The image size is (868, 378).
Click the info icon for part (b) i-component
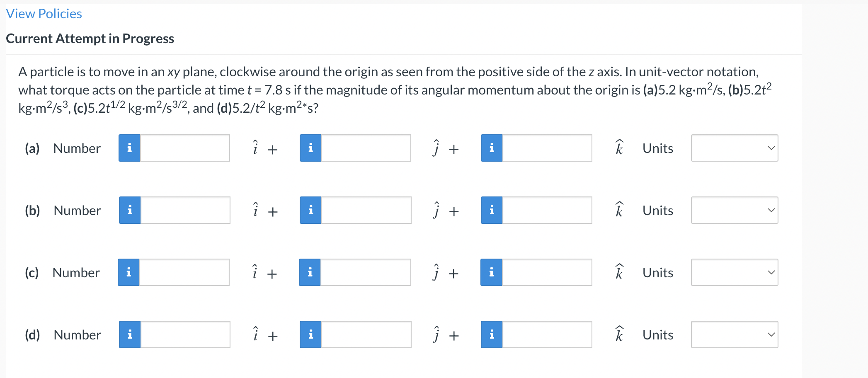tap(130, 210)
